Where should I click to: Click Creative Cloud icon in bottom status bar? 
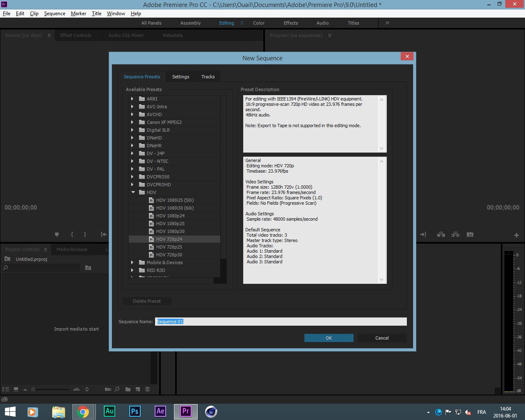[x=5, y=399]
